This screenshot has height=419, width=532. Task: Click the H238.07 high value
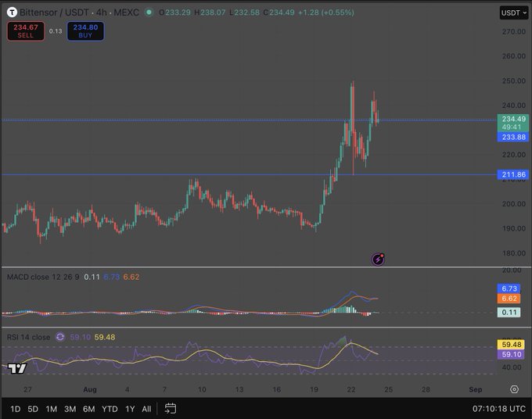(210, 13)
